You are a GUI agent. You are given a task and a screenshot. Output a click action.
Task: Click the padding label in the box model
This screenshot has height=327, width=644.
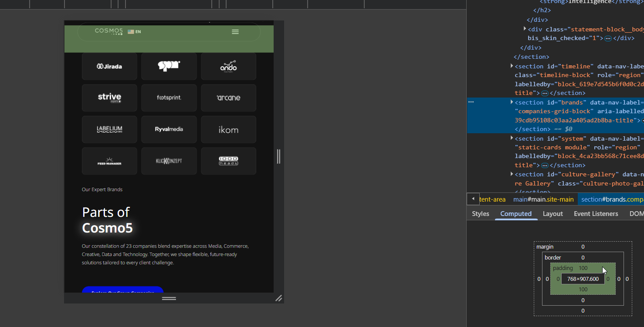pos(563,268)
